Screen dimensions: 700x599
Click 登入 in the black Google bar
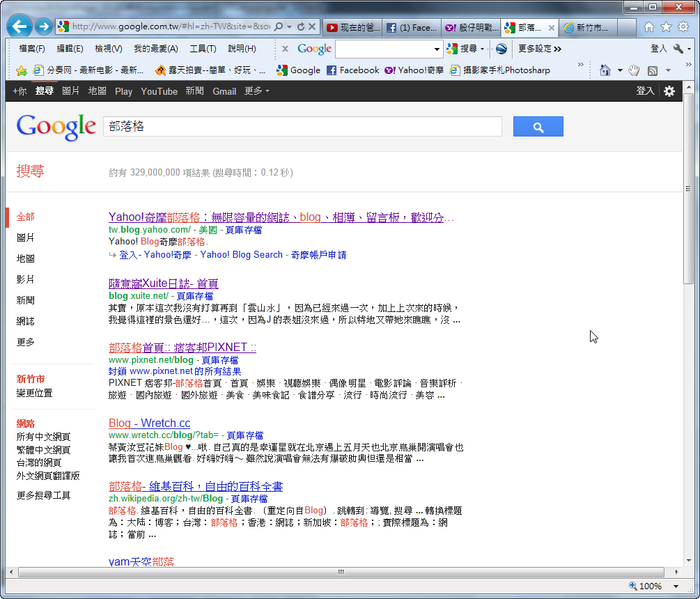click(645, 91)
